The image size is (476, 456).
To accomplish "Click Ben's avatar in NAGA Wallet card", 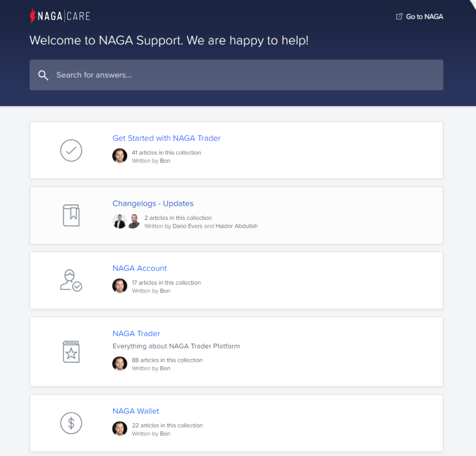I will click(120, 429).
